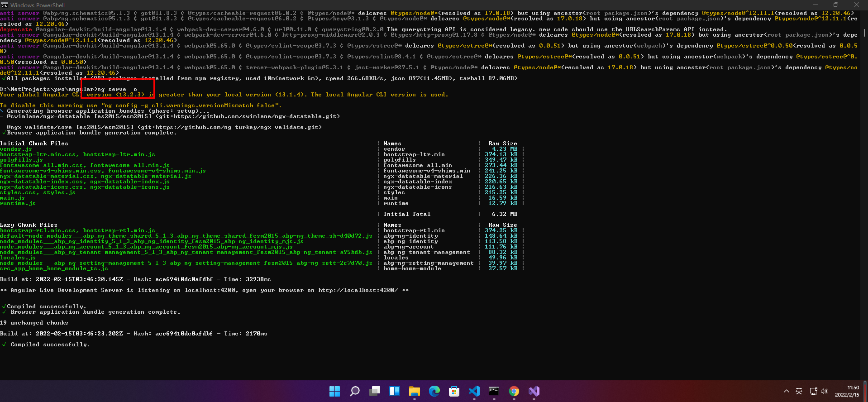Switch to Google Chrome in the taskbar

tap(514, 391)
